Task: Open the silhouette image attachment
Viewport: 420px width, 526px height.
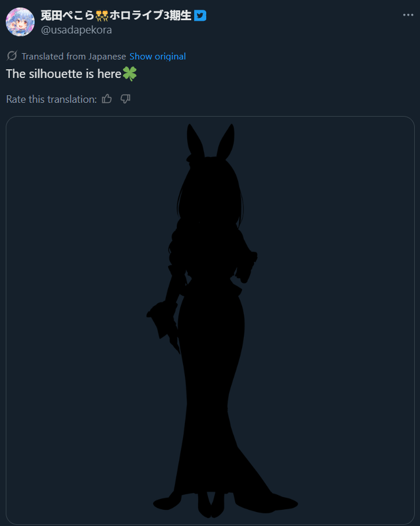Action: (x=210, y=320)
